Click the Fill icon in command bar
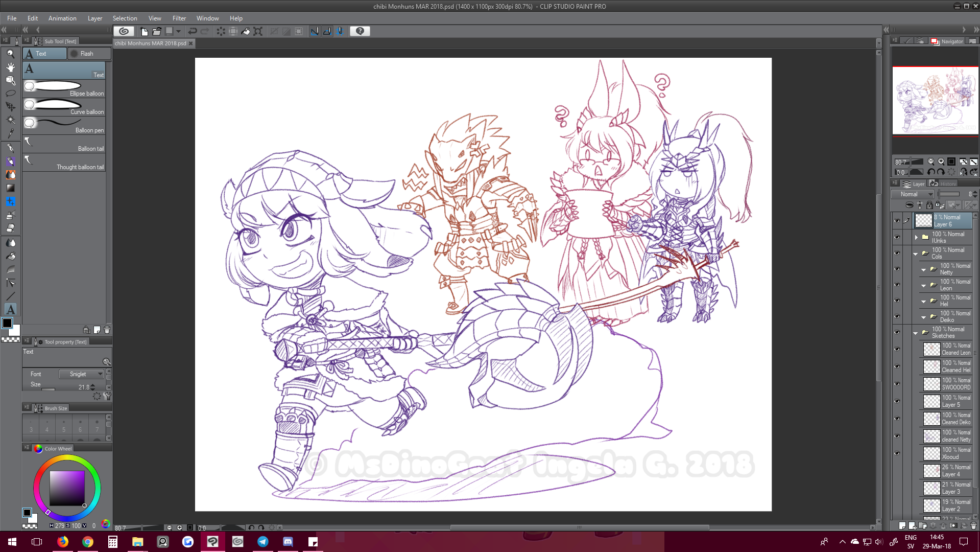980x552 pixels. coord(246,31)
